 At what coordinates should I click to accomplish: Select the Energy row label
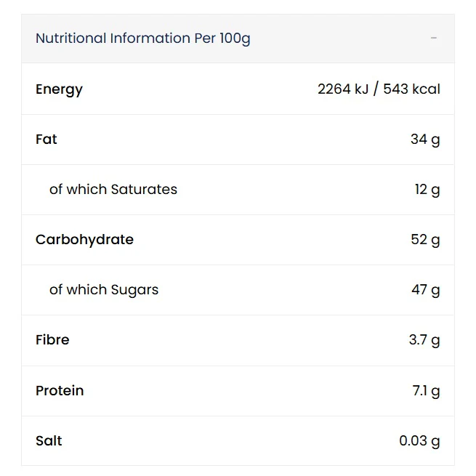pos(59,89)
